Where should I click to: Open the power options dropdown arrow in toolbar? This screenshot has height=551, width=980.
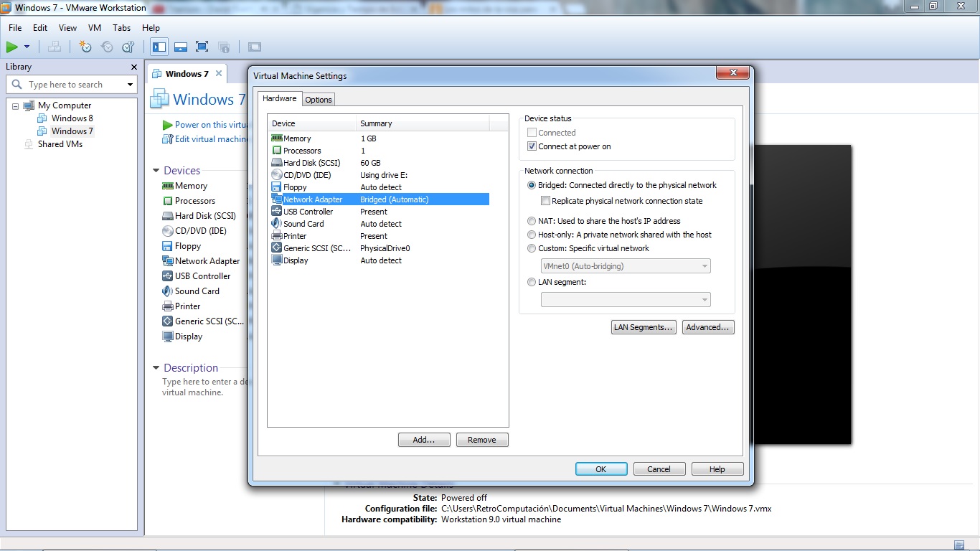27,47
